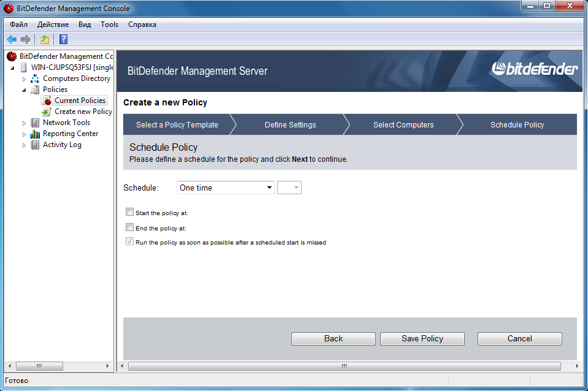Screen dimensions: 588x391
Task: Click the Activity Log icon
Action: coord(35,145)
